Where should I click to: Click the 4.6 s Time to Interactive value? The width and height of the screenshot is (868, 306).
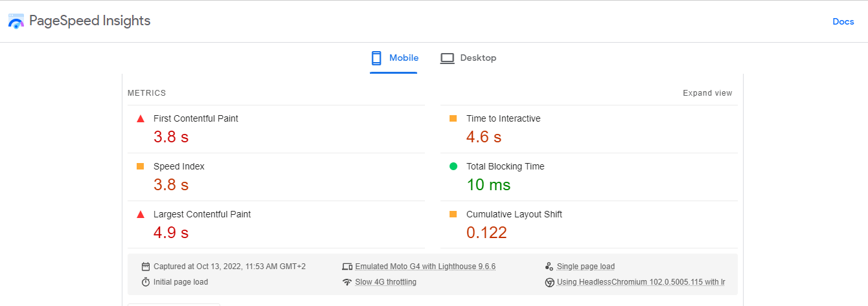(x=484, y=137)
